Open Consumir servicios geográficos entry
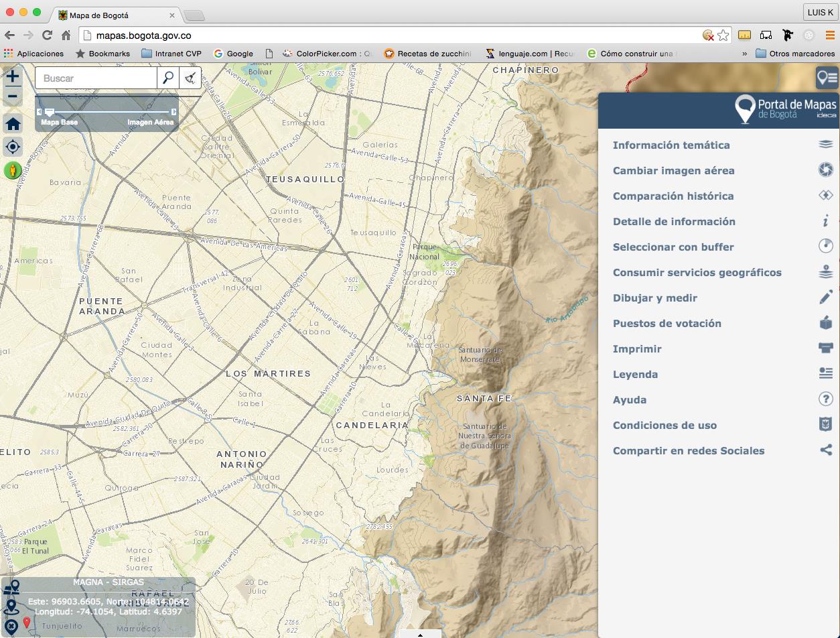The height and width of the screenshot is (638, 840). point(697,272)
